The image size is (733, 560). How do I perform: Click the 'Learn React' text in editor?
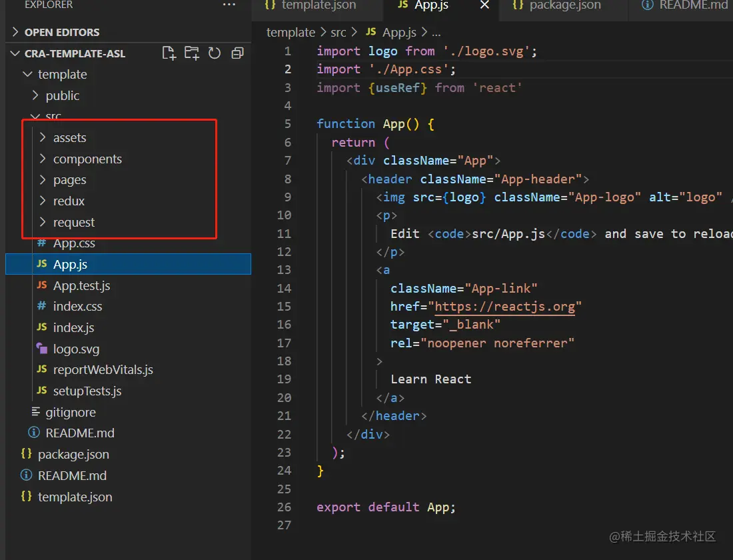(430, 379)
